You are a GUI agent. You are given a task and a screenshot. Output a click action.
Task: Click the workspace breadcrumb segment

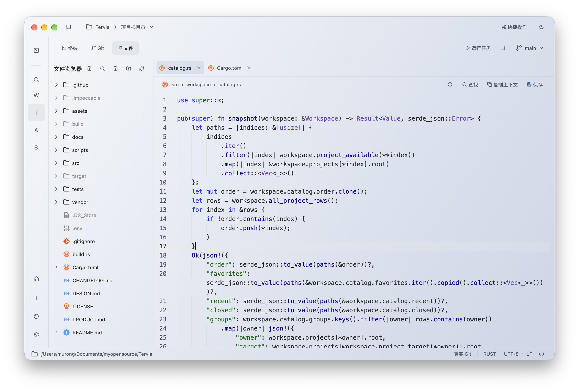[x=198, y=85]
